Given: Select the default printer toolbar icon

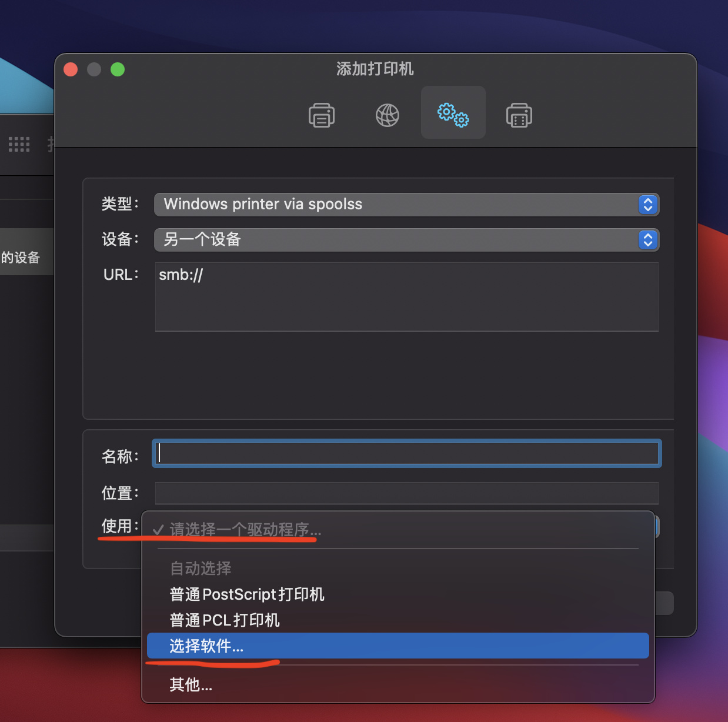Looking at the screenshot, I should coord(322,115).
